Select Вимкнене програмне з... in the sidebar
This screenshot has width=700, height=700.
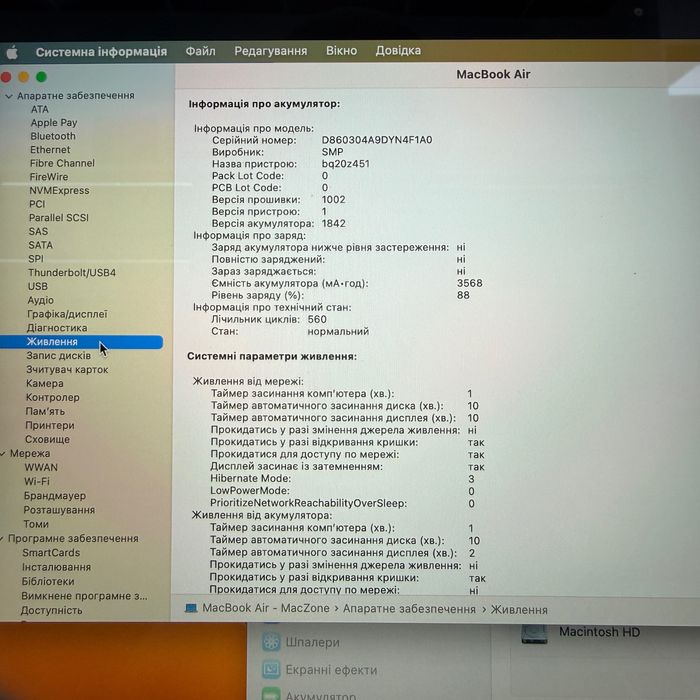click(84, 596)
